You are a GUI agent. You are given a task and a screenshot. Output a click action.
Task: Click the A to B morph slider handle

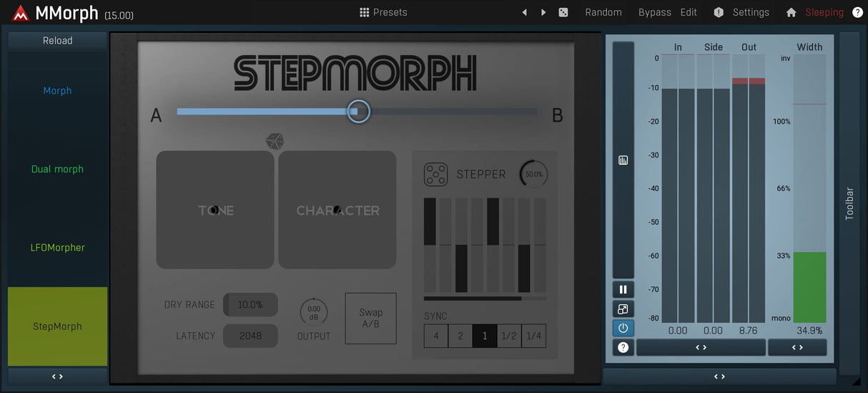click(x=358, y=112)
